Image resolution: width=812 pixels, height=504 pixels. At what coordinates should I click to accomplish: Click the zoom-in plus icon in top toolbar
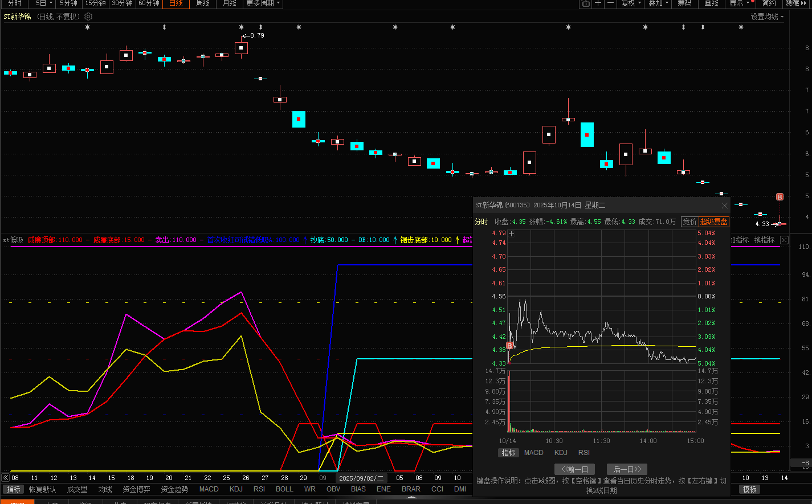[x=598, y=3]
